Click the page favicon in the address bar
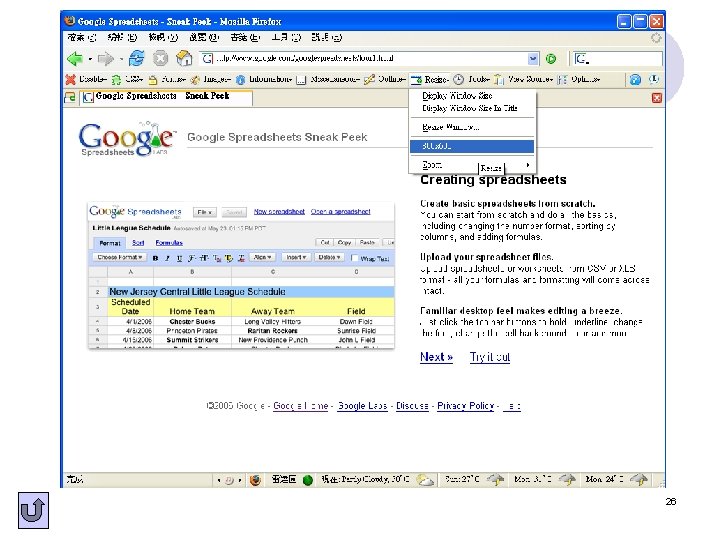 coord(208,58)
